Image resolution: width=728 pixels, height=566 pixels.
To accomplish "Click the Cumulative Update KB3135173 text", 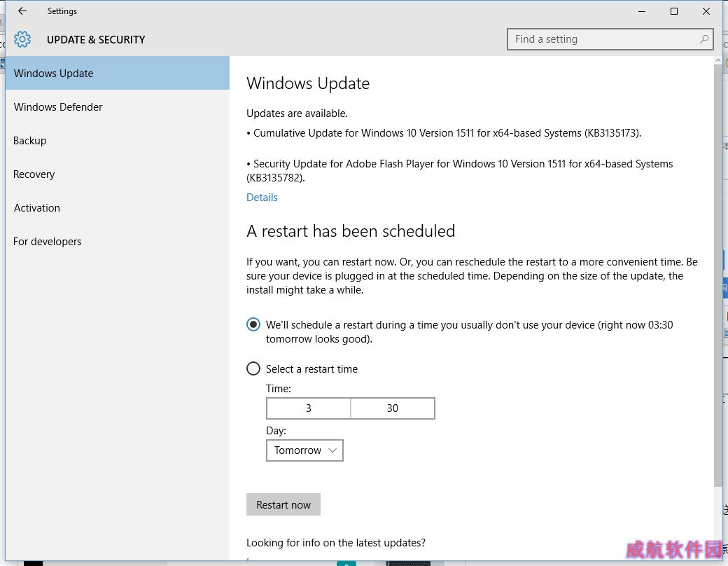I will pyautogui.click(x=444, y=133).
